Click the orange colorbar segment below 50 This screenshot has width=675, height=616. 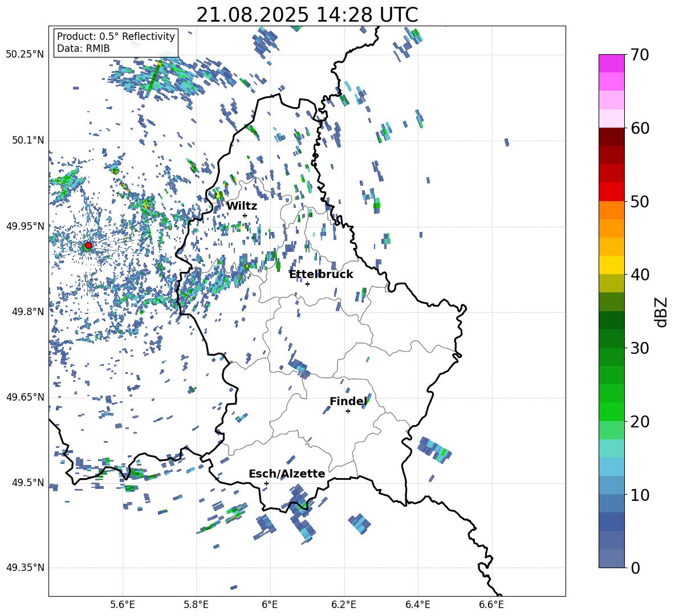tap(611, 210)
